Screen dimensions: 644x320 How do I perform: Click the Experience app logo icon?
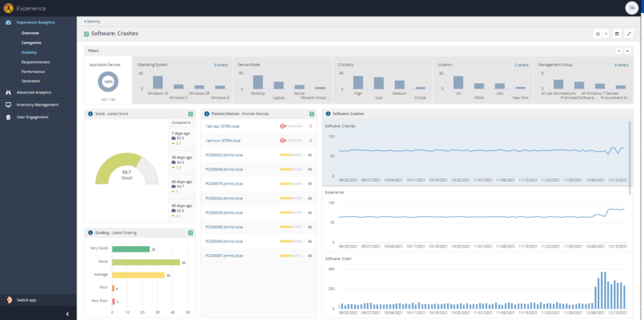pyautogui.click(x=8, y=8)
